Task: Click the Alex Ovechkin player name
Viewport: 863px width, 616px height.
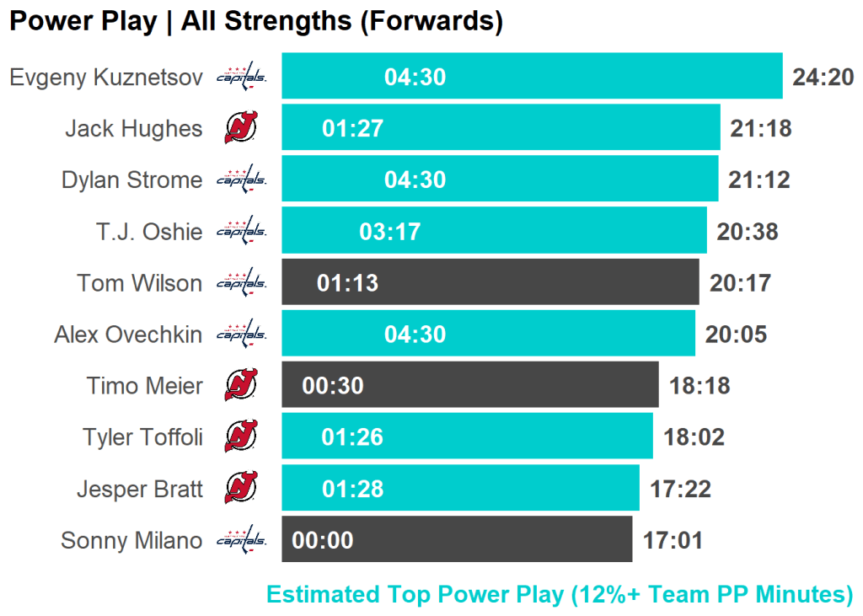Action: pos(128,334)
